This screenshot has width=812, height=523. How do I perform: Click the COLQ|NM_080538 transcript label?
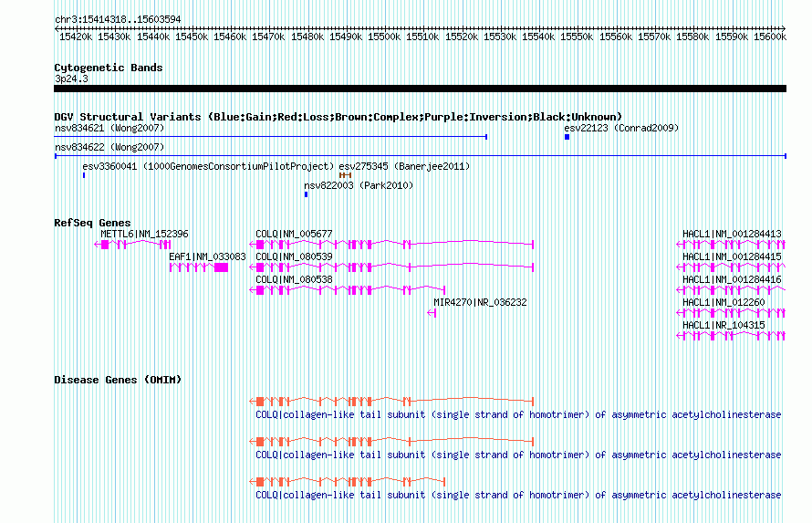click(x=294, y=279)
